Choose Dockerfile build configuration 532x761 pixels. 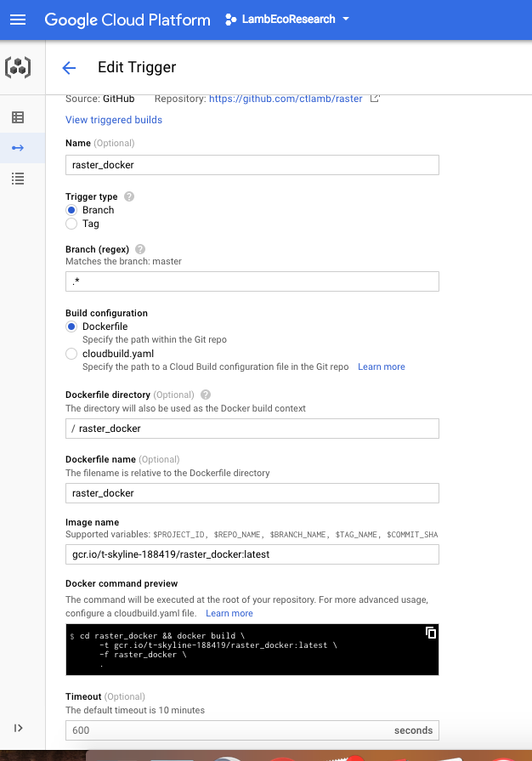[x=71, y=327]
